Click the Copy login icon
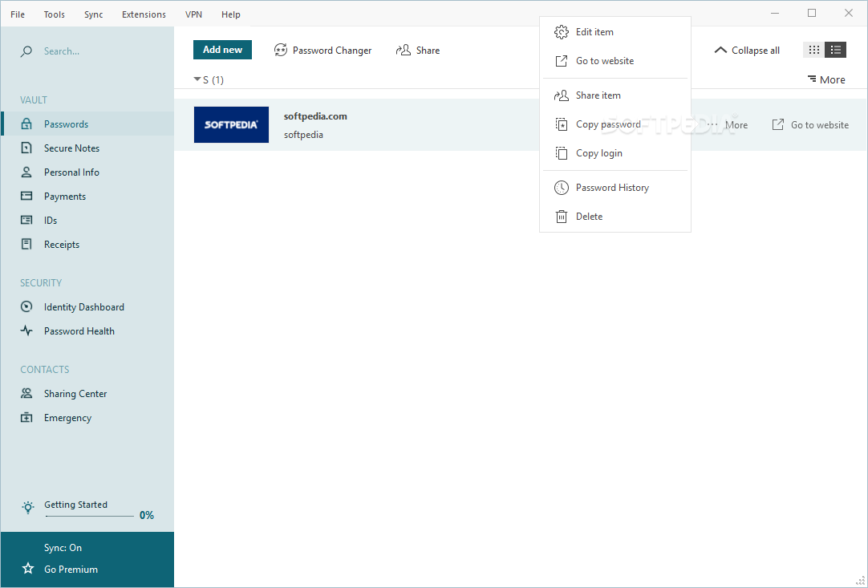 pos(562,152)
